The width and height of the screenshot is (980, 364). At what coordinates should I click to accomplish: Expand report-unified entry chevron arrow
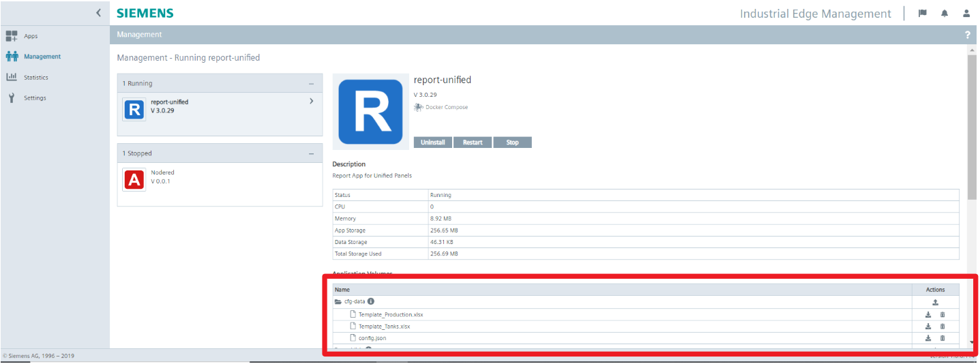click(312, 102)
